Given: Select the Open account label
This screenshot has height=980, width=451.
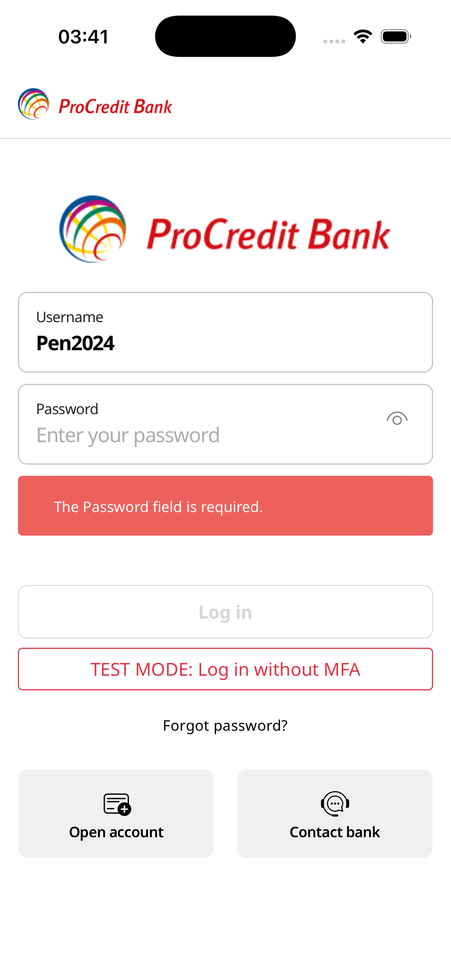Looking at the screenshot, I should pos(116,832).
